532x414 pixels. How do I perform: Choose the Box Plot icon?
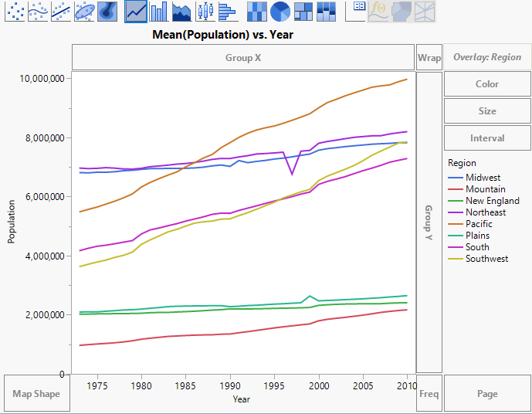coord(205,11)
